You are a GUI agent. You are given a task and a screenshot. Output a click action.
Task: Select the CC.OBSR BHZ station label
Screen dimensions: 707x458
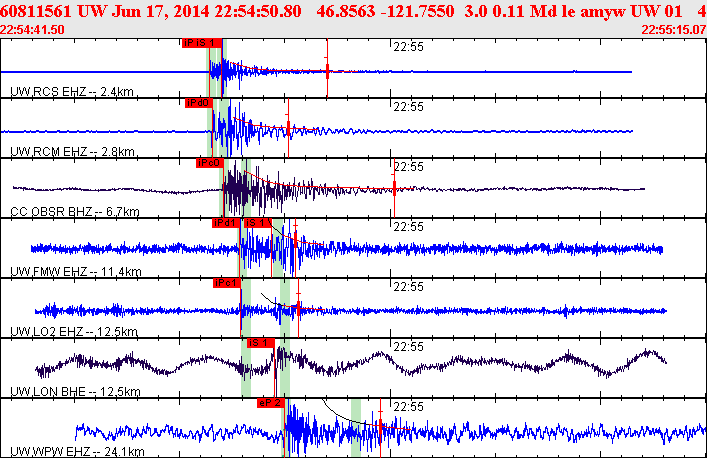[x=73, y=212]
